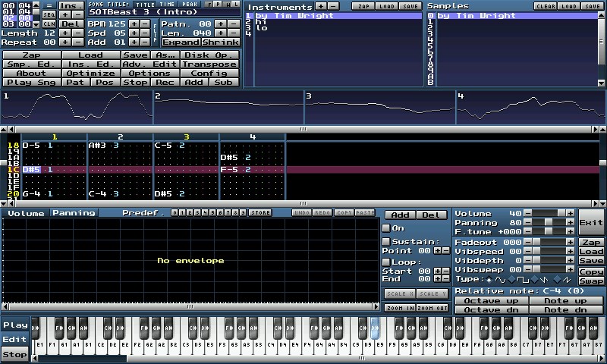Toggle the L button at title bar

click(236, 5)
